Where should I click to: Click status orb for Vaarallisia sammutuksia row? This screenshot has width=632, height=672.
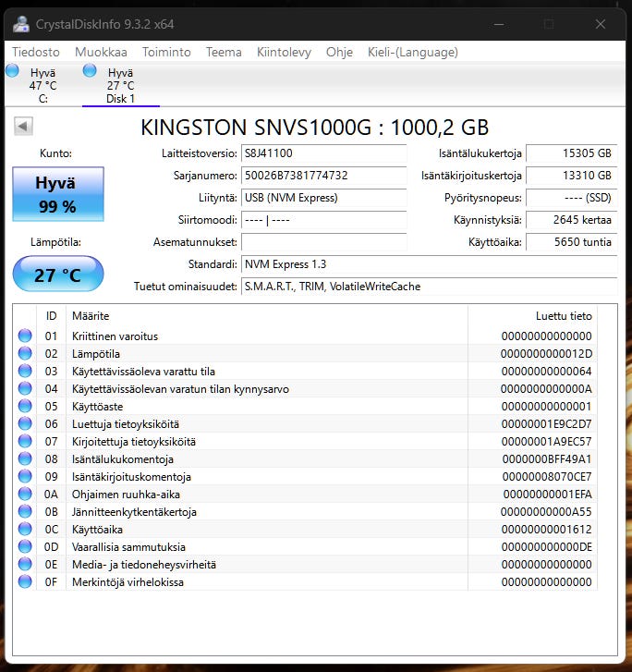coord(25,547)
